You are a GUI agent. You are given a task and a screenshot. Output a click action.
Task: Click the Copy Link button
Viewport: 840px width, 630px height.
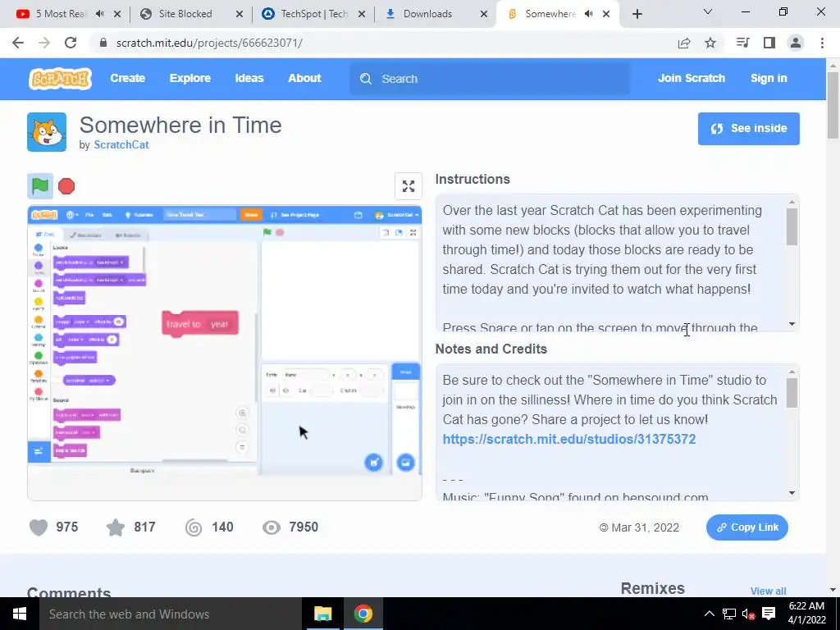pos(746,527)
